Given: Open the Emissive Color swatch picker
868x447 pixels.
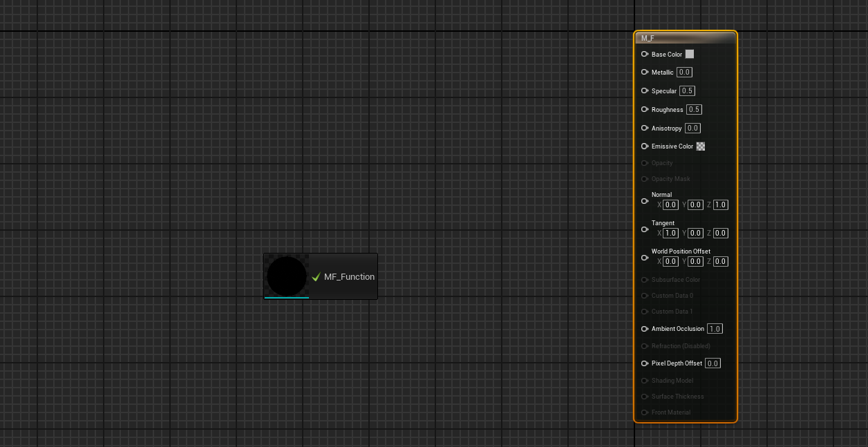Looking at the screenshot, I should [701, 146].
